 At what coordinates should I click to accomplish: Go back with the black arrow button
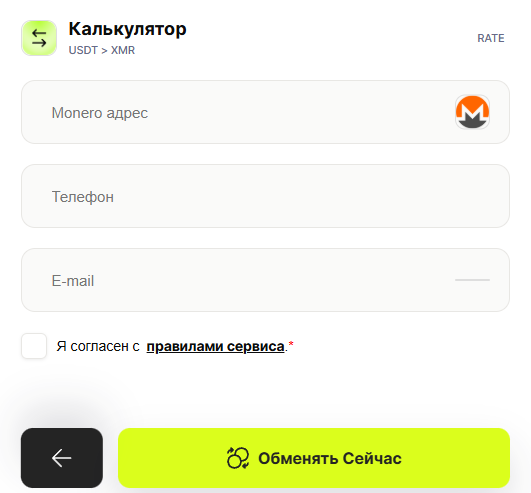point(62,458)
